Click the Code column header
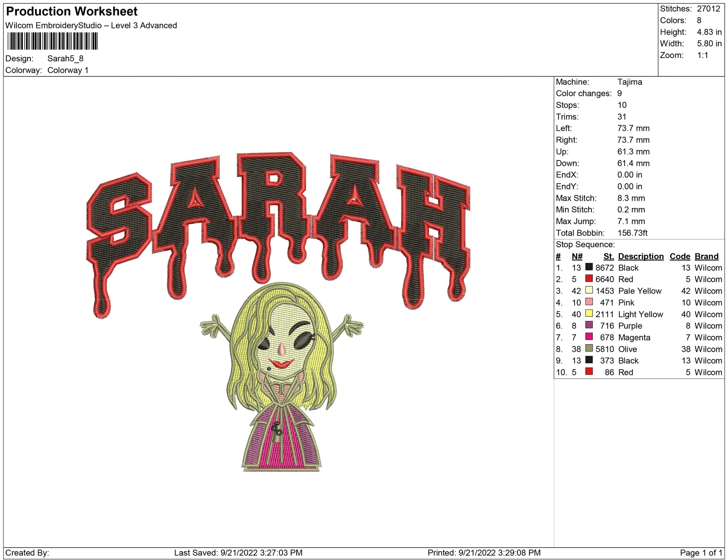 point(679,256)
